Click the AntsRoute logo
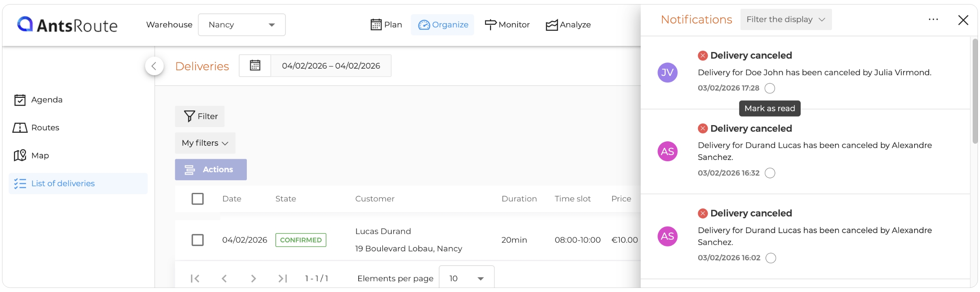 [67, 25]
